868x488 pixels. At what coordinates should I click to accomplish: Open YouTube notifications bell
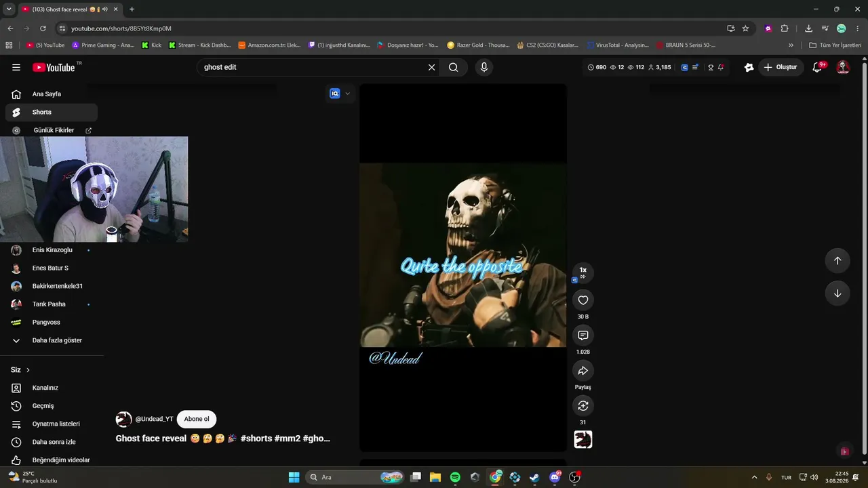pos(818,67)
